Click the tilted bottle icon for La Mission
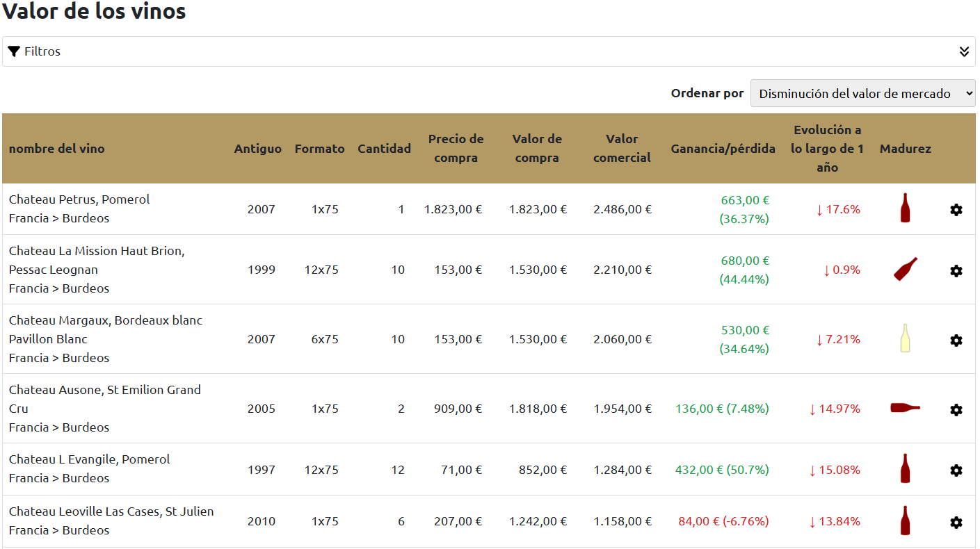The width and height of the screenshot is (980, 549). tap(906, 269)
